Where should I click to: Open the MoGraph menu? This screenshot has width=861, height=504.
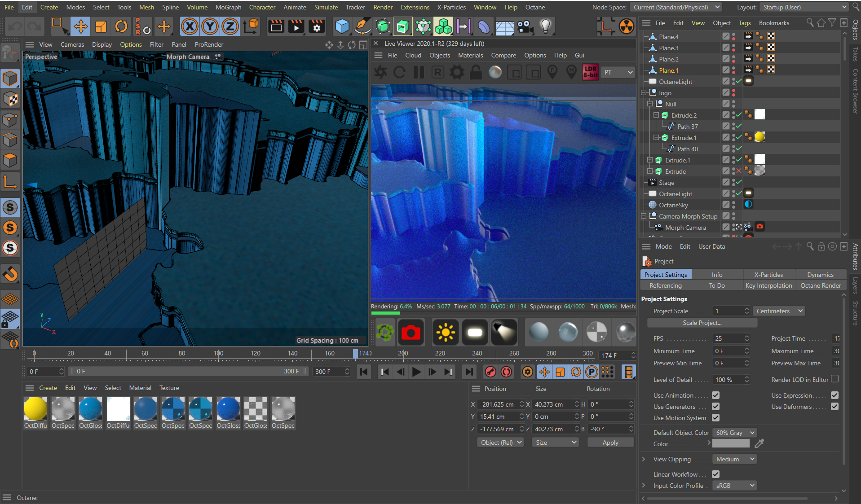click(x=228, y=7)
